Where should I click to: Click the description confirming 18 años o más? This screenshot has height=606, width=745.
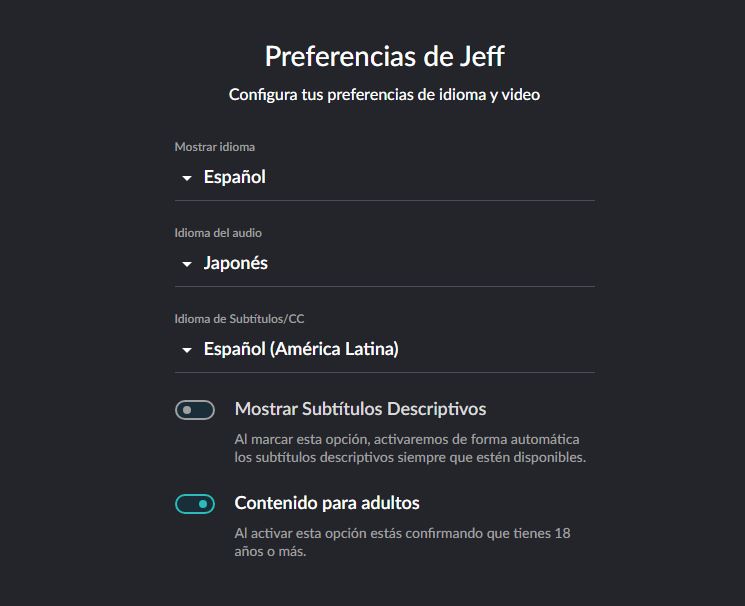pos(402,542)
